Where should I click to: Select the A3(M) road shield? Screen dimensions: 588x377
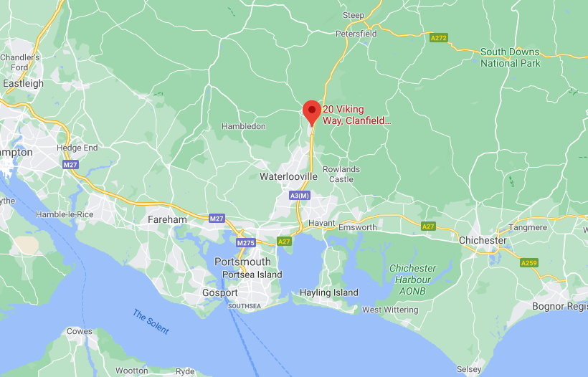pyautogui.click(x=300, y=195)
